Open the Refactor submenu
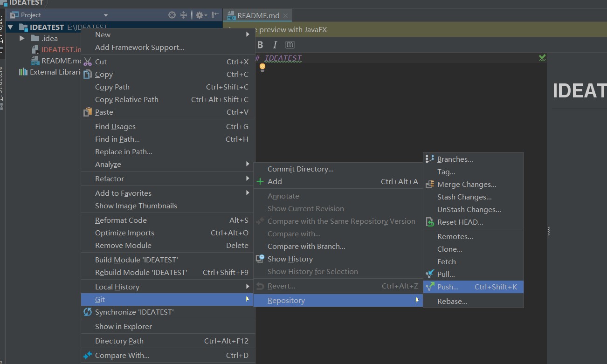This screenshot has height=364, width=607. [168, 179]
